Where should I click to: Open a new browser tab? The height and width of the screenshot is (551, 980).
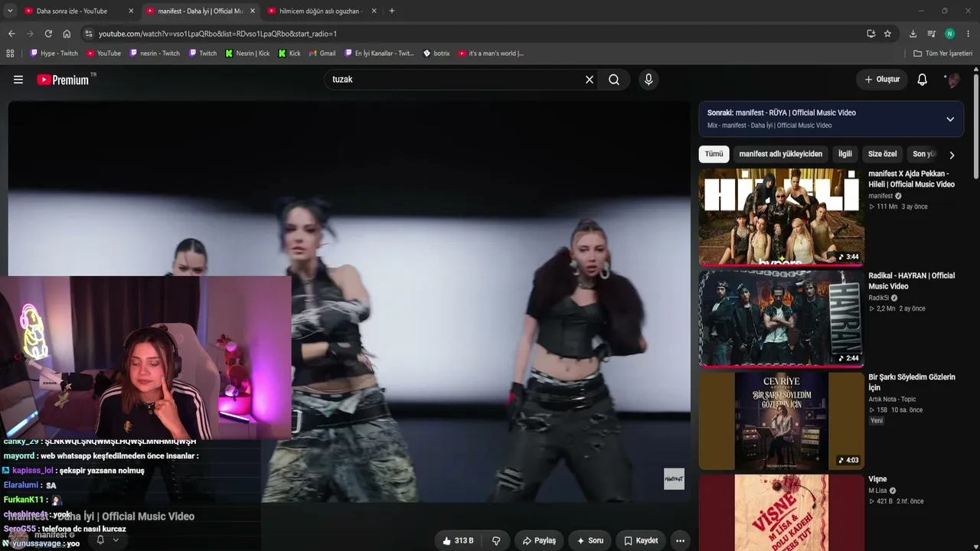(x=392, y=11)
